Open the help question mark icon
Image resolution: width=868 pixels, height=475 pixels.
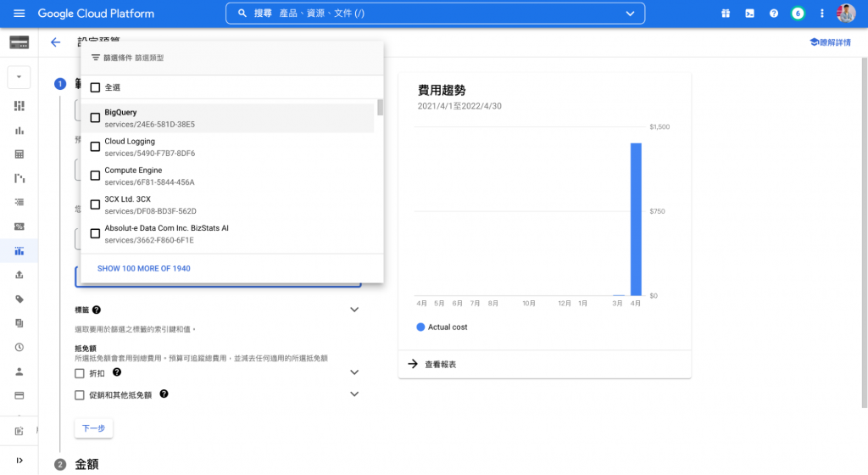(773, 14)
